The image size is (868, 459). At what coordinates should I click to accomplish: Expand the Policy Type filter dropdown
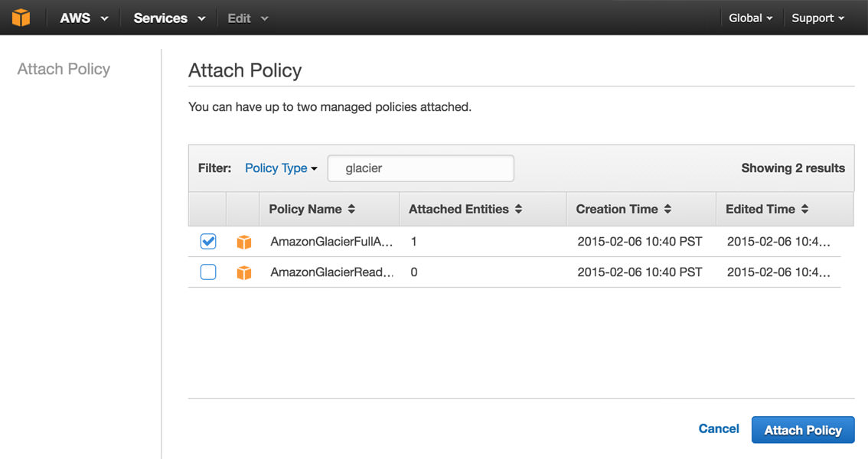[281, 168]
